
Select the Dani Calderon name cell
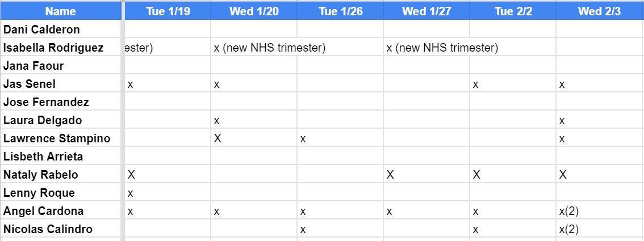click(x=60, y=29)
